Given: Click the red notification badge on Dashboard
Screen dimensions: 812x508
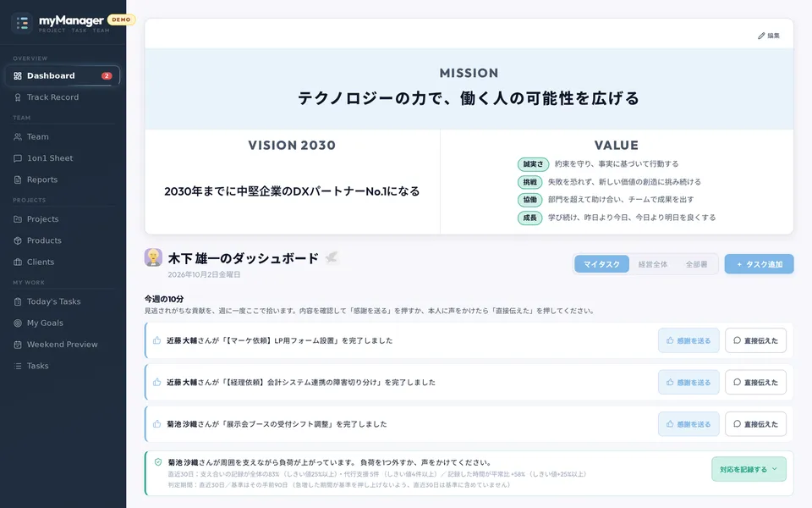Looking at the screenshot, I should [107, 75].
